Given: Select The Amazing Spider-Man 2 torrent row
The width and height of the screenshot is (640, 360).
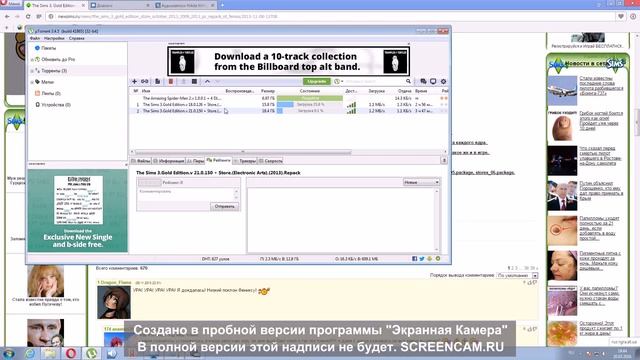Looking at the screenshot, I should [x=289, y=98].
